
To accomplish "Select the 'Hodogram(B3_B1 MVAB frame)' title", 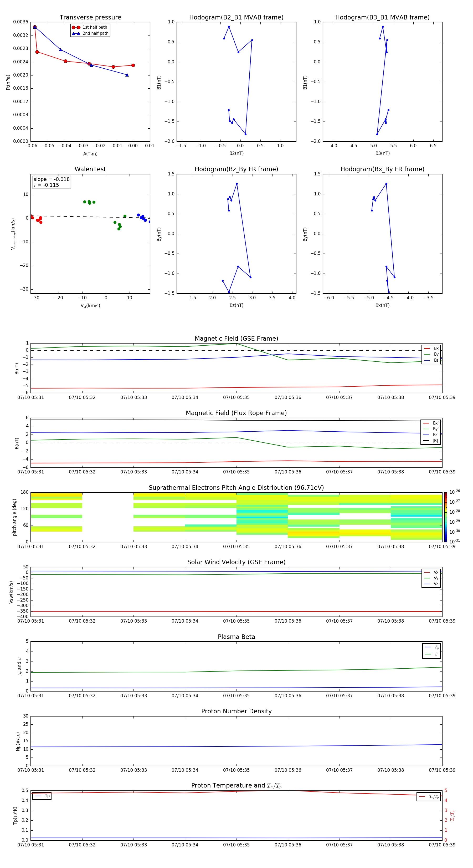I will (x=382, y=17).
